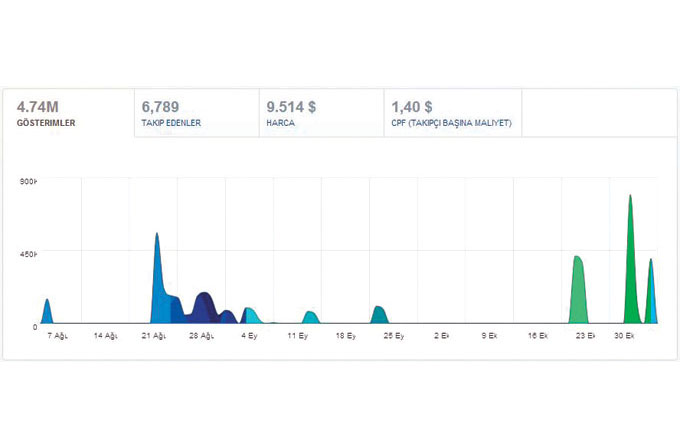Click the '25 Ey' axis date label
The width and height of the screenshot is (680, 448).
pos(394,336)
